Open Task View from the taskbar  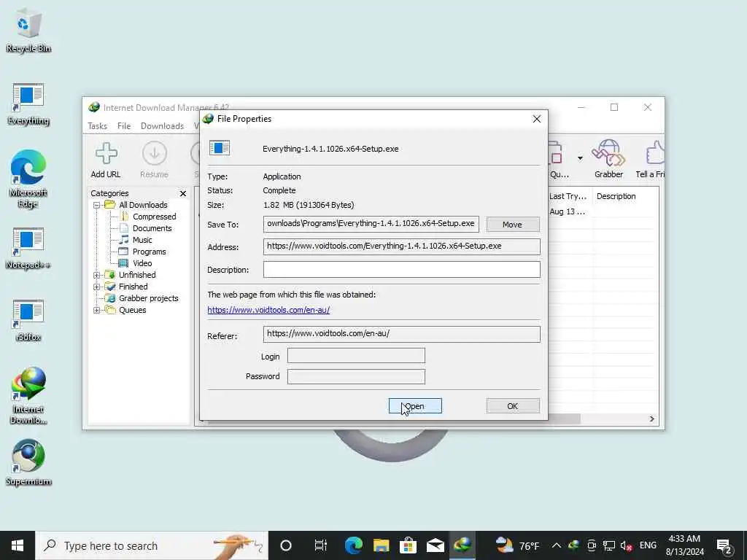click(321, 545)
